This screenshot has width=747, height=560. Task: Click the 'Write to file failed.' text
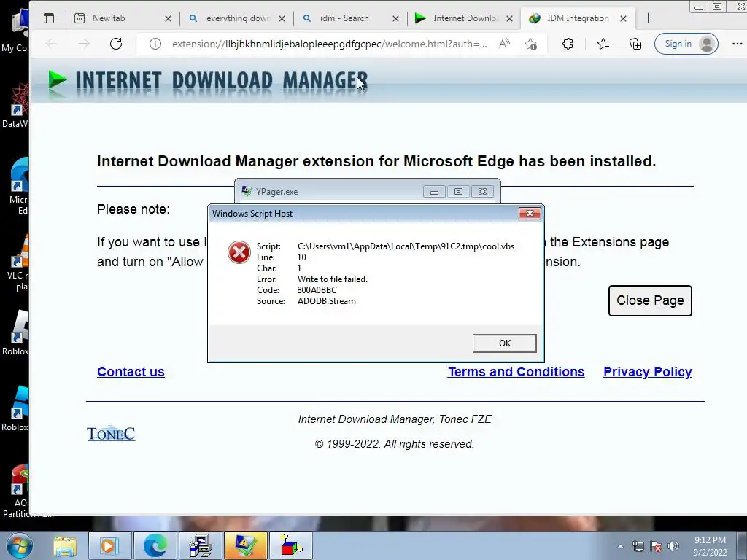pyautogui.click(x=333, y=279)
